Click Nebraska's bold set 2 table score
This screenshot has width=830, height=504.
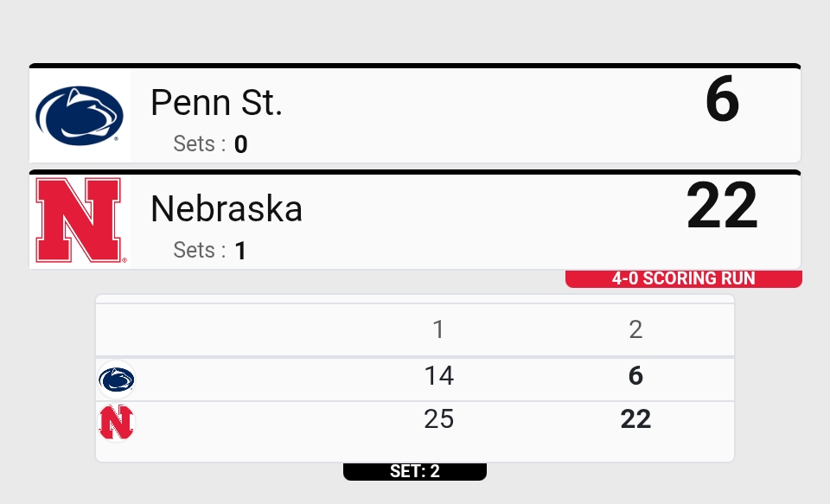point(635,419)
